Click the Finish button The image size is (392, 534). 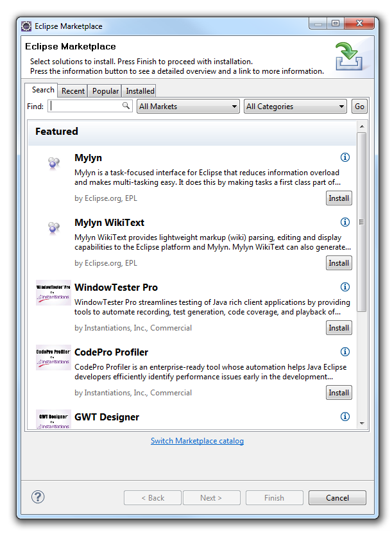(274, 497)
